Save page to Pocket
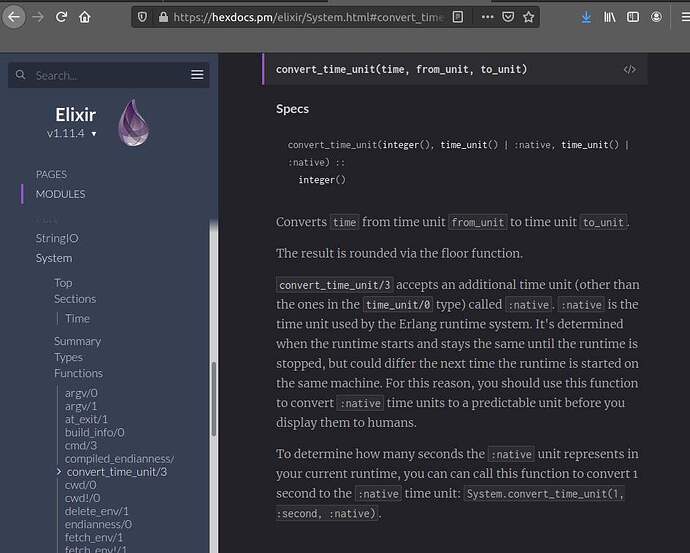690x553 pixels. (508, 17)
